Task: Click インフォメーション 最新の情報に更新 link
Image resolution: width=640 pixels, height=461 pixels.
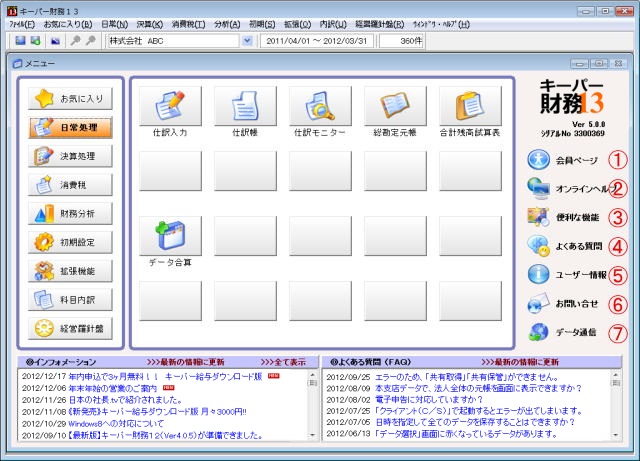Action: pyautogui.click(x=185, y=362)
